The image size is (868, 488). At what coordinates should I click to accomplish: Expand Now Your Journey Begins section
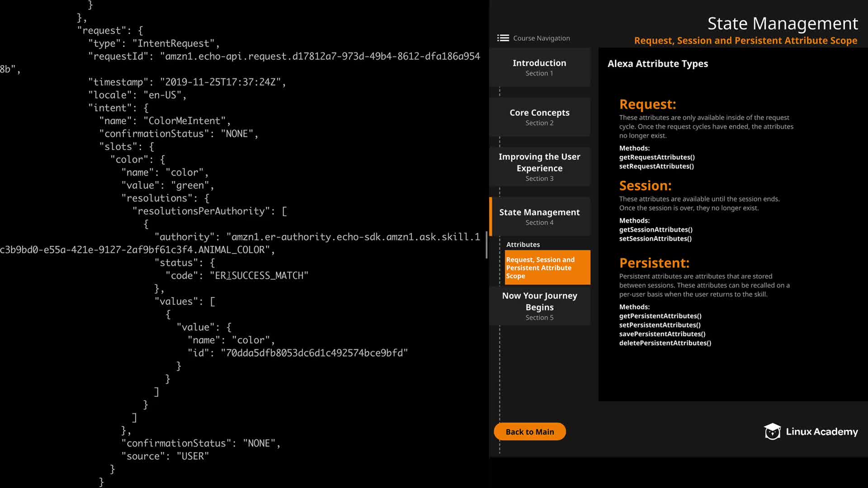click(539, 306)
